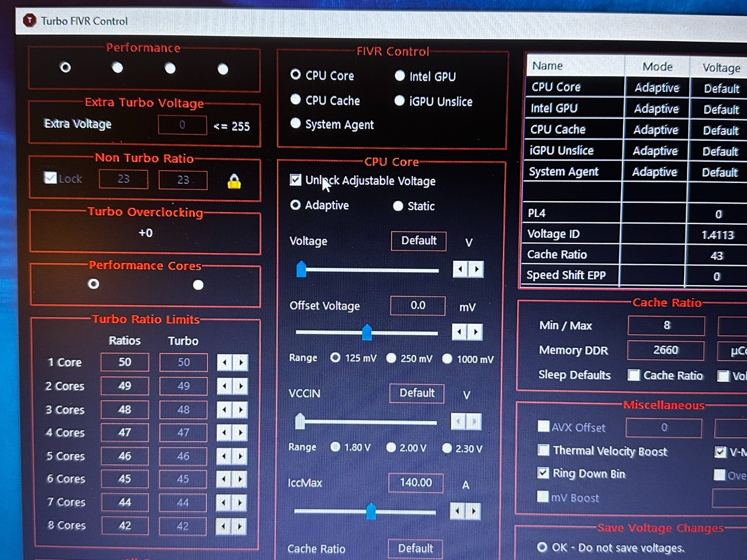Enable the Thermal Velocity Boost checkbox
The height and width of the screenshot is (560, 747).
tap(543, 450)
